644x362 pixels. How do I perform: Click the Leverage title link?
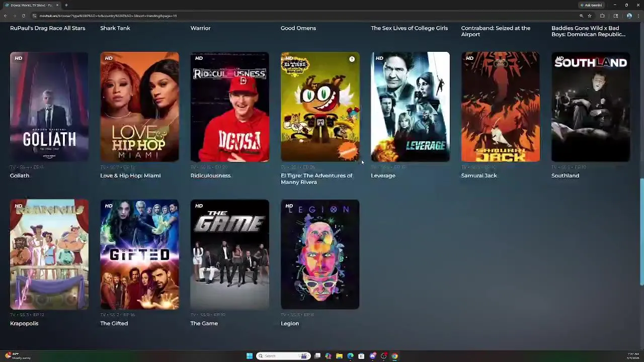(x=383, y=175)
